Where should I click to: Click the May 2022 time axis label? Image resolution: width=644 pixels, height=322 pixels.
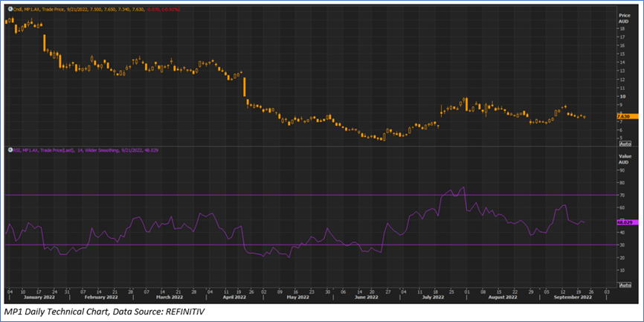297,297
